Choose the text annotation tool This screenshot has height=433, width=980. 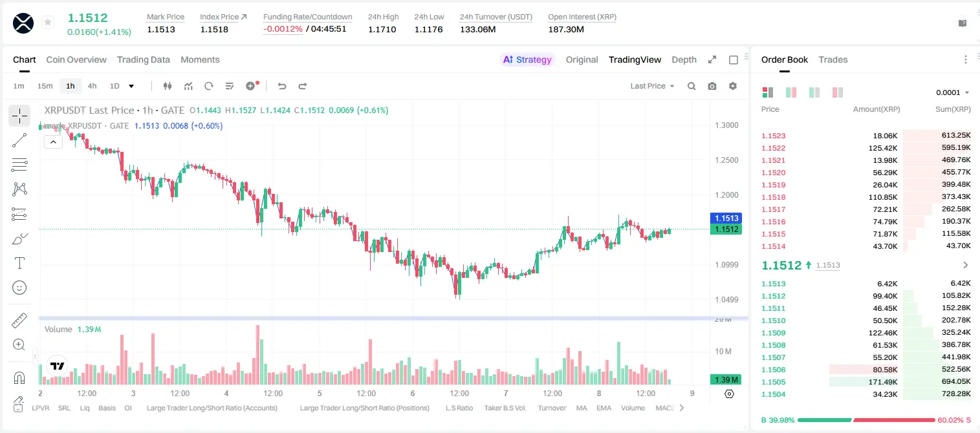(19, 263)
